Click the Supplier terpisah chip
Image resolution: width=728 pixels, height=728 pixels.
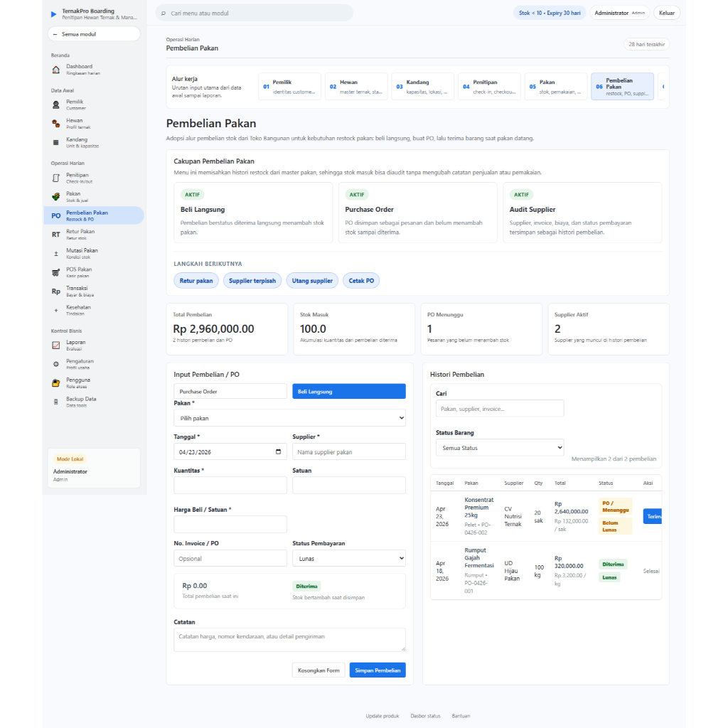pyautogui.click(x=252, y=280)
